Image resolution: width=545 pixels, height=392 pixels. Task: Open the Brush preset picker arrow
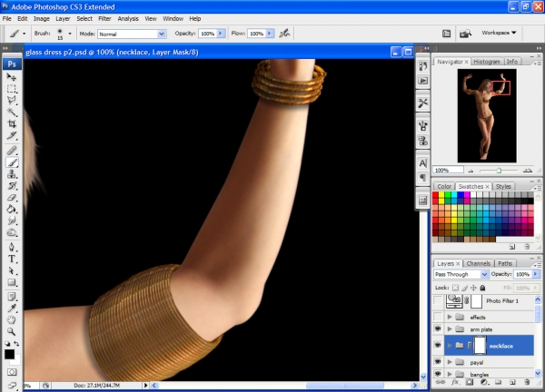pos(70,34)
